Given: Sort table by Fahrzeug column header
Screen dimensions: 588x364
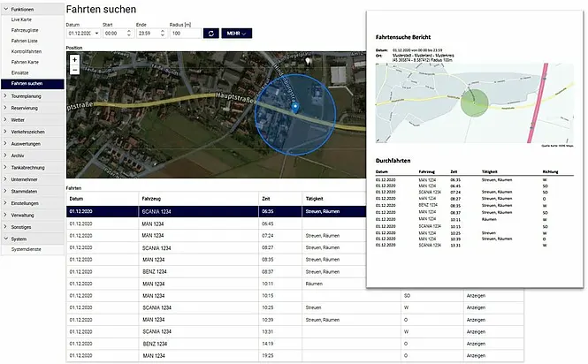Looking at the screenshot, I should [x=154, y=200].
